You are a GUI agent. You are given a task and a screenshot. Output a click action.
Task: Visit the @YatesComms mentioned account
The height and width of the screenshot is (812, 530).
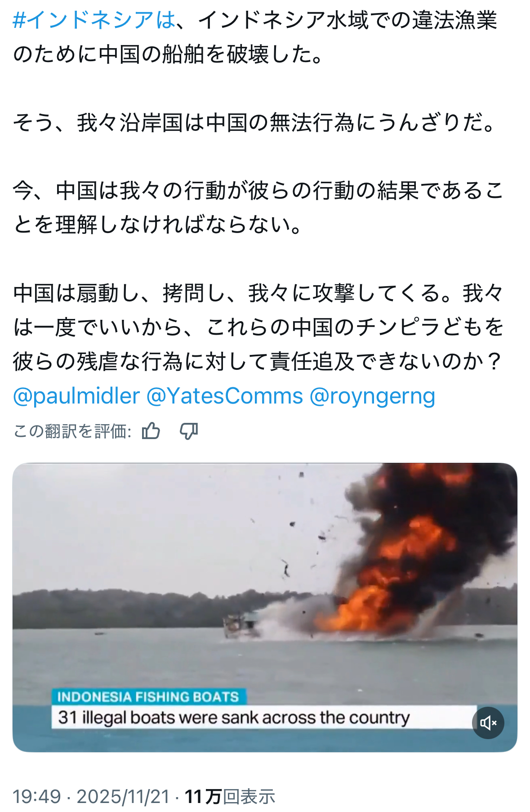[225, 396]
